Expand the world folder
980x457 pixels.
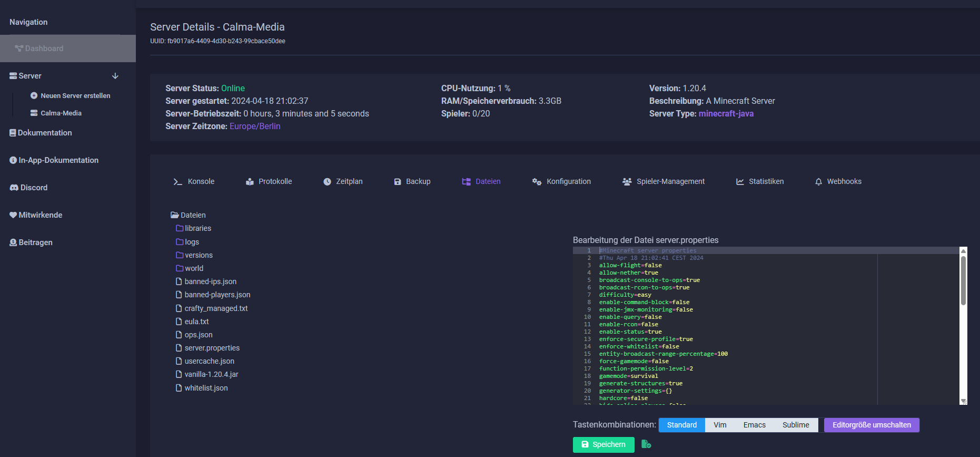190,268
